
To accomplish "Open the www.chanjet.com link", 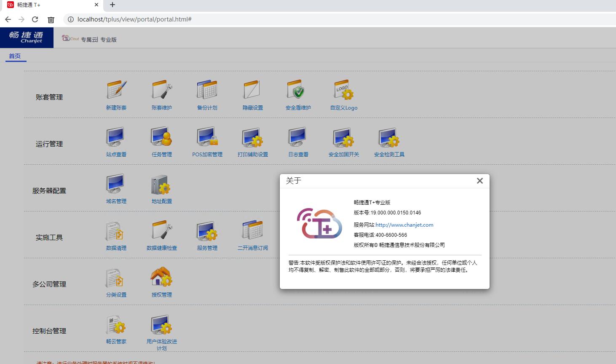I will [x=404, y=225].
